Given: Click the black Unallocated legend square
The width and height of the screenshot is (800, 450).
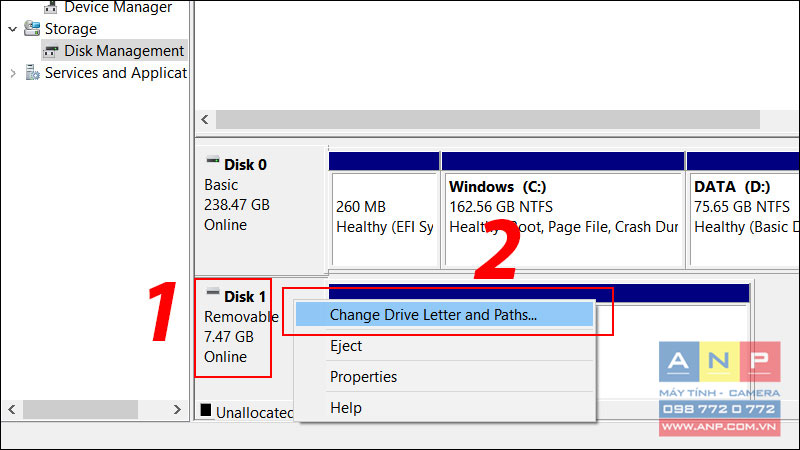Looking at the screenshot, I should coord(206,410).
